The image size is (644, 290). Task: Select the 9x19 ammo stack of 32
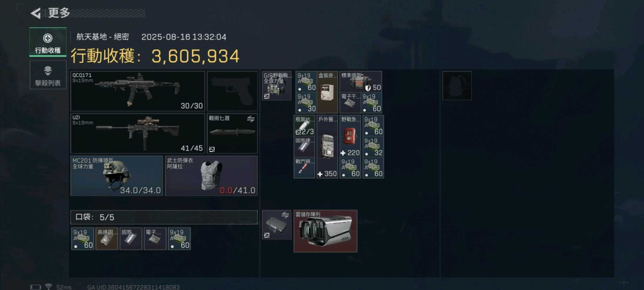coord(374,147)
